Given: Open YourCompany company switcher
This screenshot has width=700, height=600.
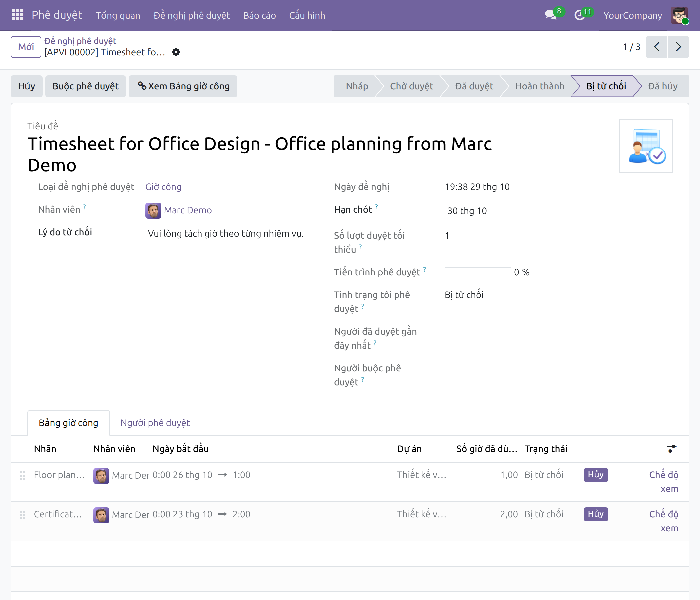Looking at the screenshot, I should tap(632, 15).
